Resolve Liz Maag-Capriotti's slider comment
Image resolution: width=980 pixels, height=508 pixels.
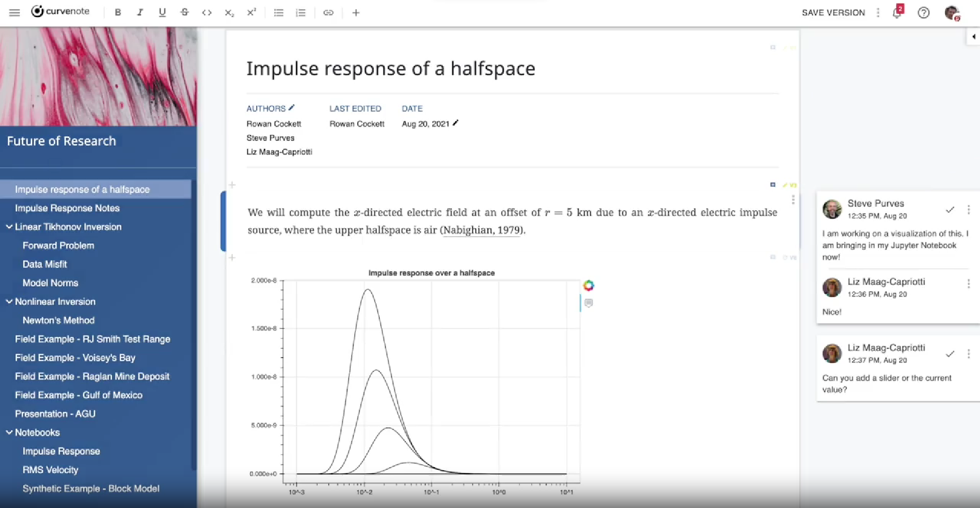tap(950, 354)
